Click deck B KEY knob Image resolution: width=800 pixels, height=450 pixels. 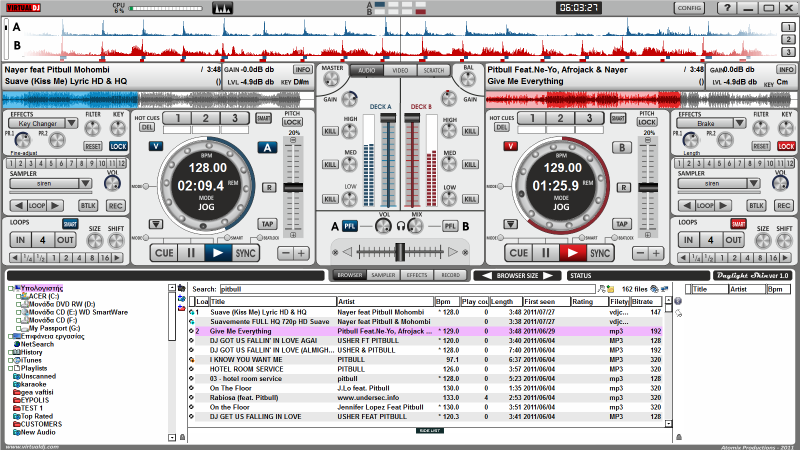point(786,128)
